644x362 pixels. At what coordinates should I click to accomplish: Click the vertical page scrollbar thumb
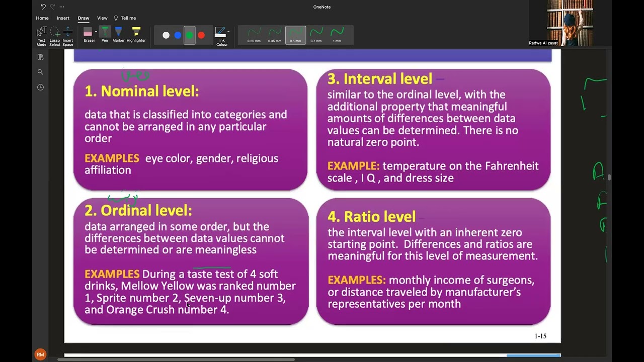click(x=609, y=177)
